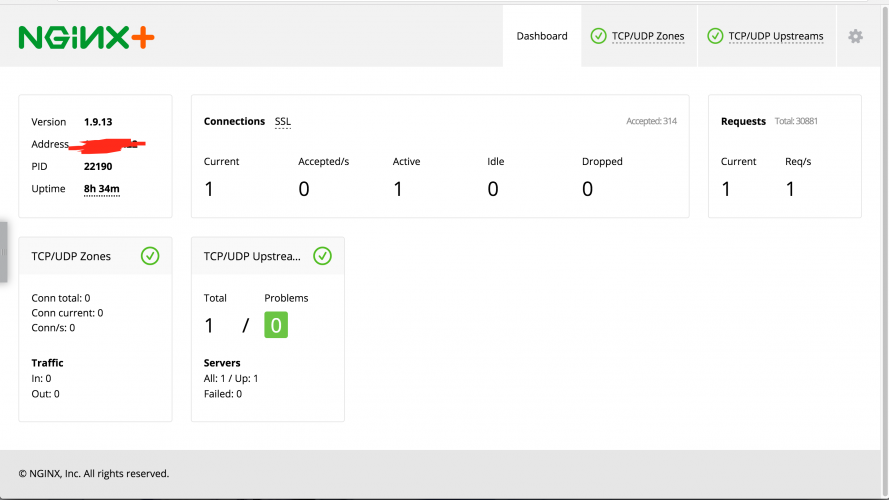Click the PID value 22190

click(98, 167)
